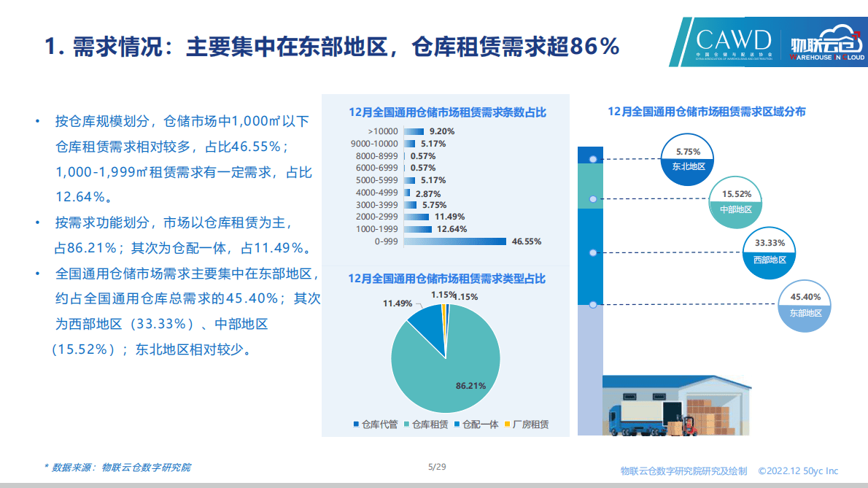Select the 租赁需求类型占比 chart title
Image resolution: width=868 pixels, height=488 pixels.
tap(448, 279)
